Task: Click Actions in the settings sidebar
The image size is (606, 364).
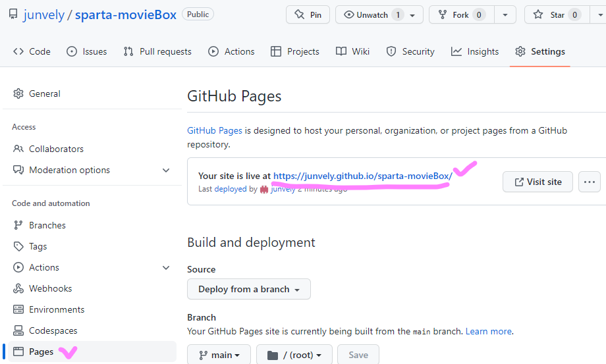Action: tap(43, 267)
